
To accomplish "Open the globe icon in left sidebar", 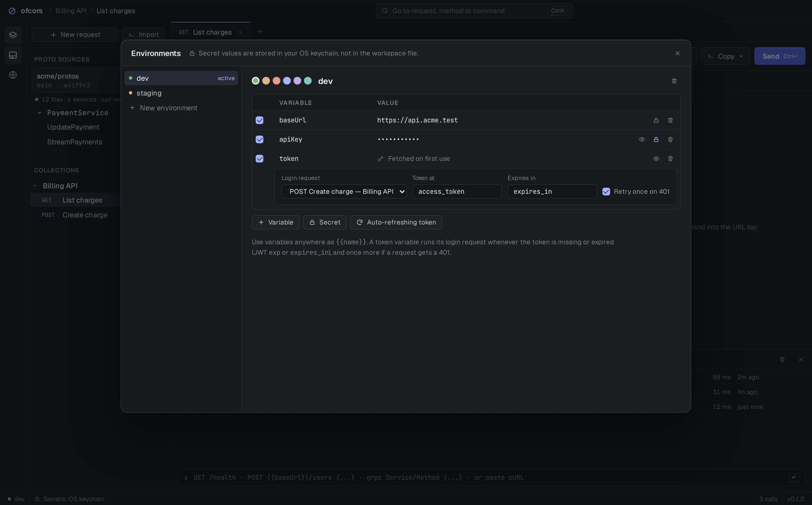I will tap(13, 75).
